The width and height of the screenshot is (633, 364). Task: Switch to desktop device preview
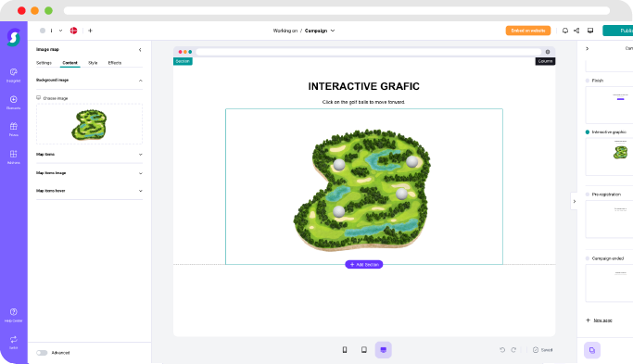(x=383, y=350)
